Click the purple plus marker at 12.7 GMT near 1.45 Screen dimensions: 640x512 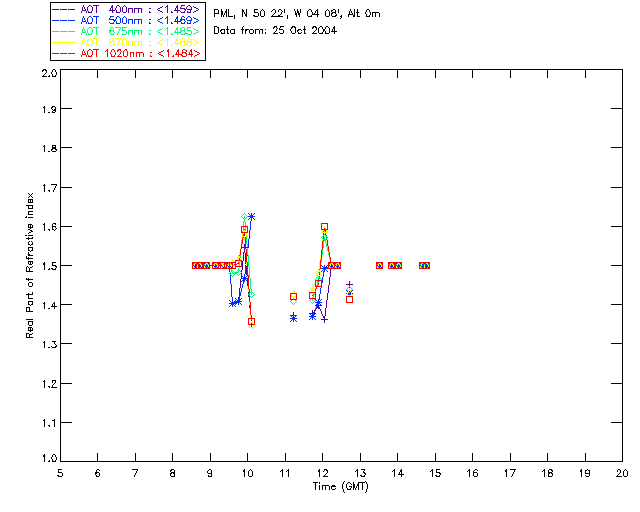pyautogui.click(x=349, y=284)
